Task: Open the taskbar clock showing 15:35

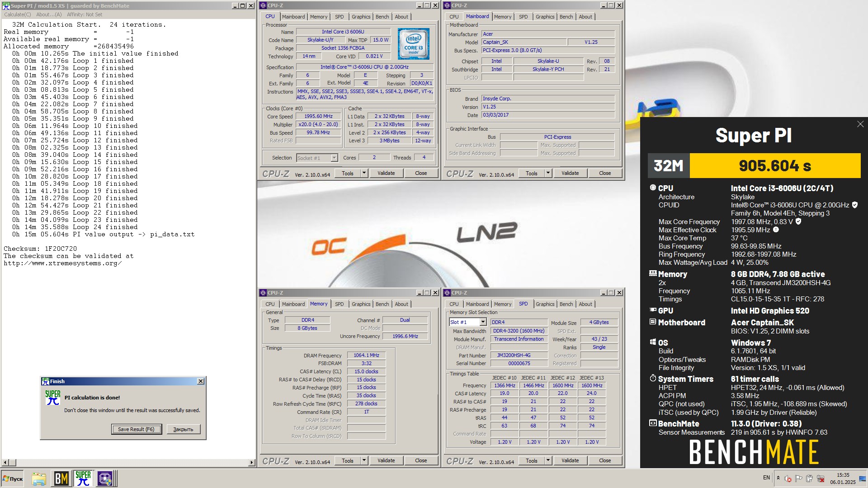Action: (x=843, y=479)
